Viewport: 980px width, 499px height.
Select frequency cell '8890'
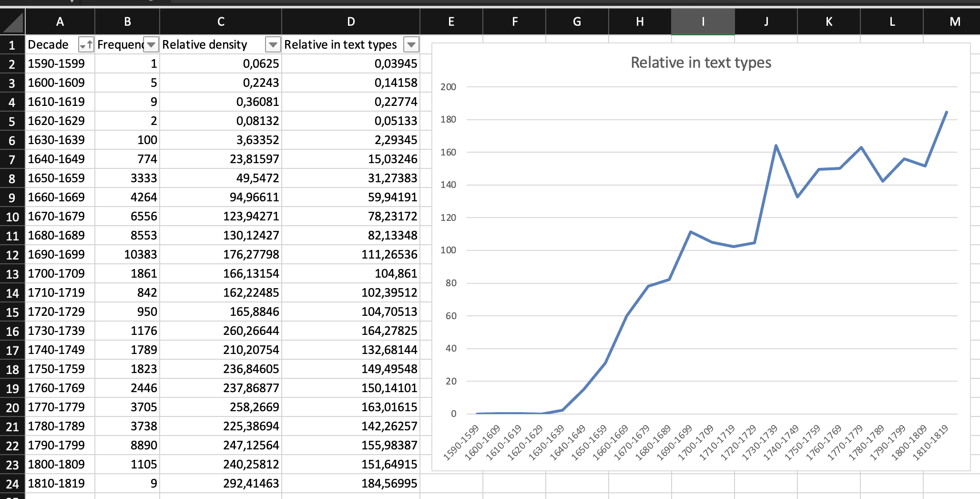tap(127, 446)
